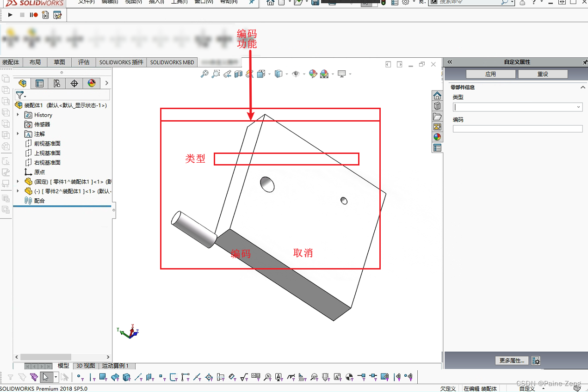Open the FeatureManager design tree tab
This screenshot has width=588, height=392.
tap(22, 83)
